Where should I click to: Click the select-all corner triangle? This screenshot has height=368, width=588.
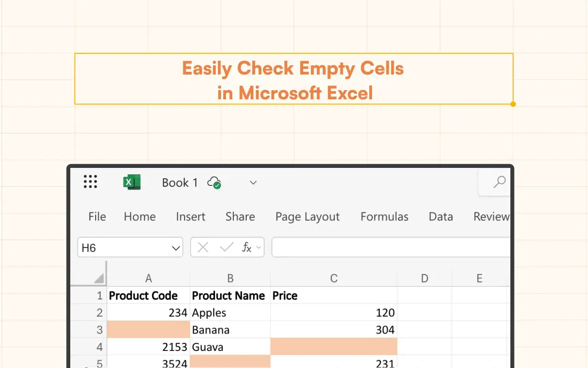pyautogui.click(x=99, y=278)
